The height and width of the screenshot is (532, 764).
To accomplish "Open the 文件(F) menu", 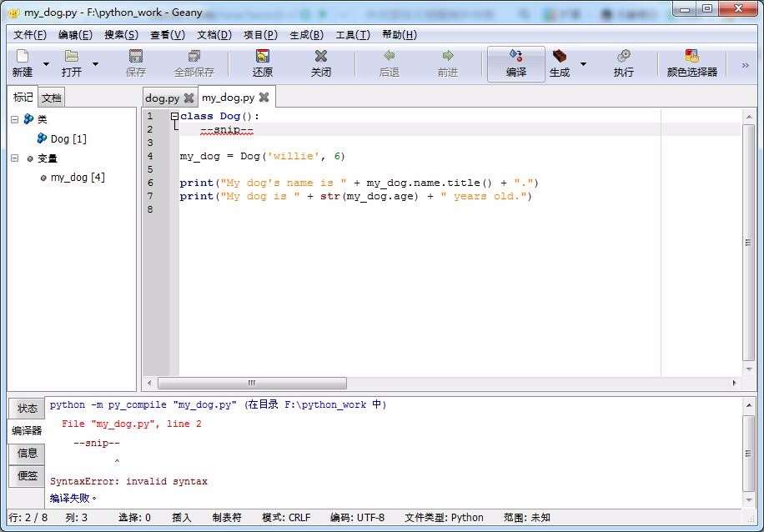I will [30, 35].
